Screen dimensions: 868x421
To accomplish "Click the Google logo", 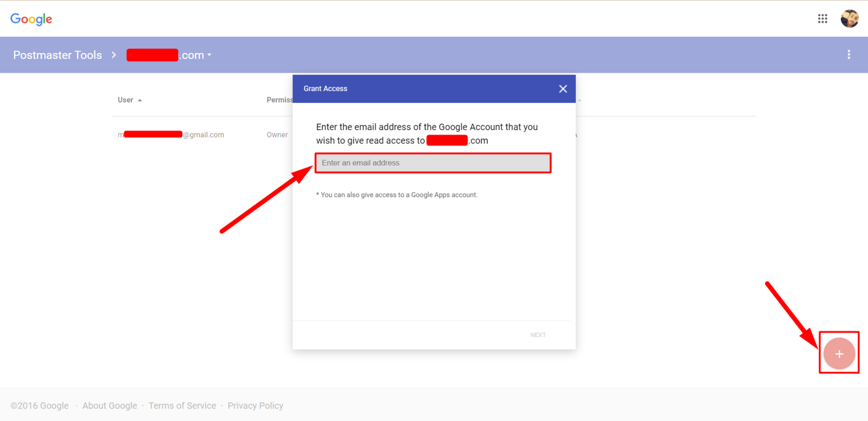I will (x=31, y=19).
